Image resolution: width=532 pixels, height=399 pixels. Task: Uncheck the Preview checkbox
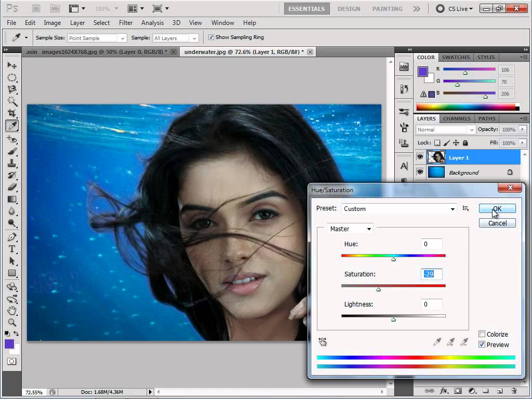point(482,344)
